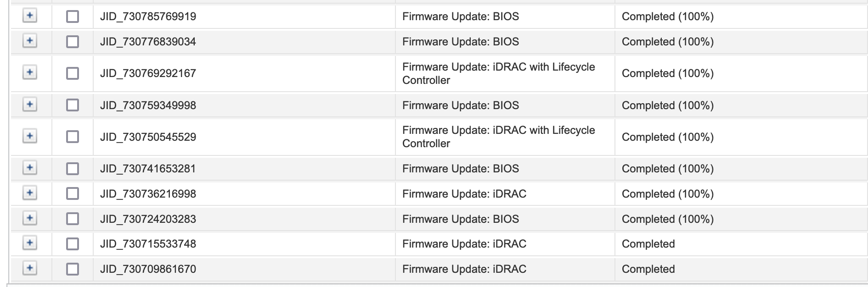Viewport: 868px width, 287px height.
Task: Click plus icon for JID_730759349998
Action: 30,105
